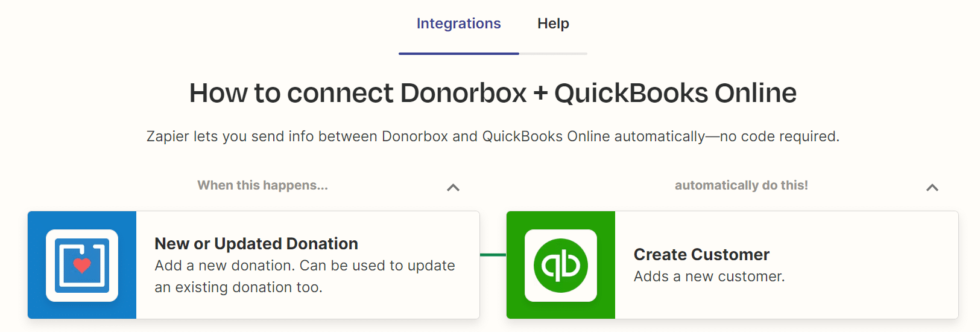
Task: Select the Create Customer action title
Action: pos(701,254)
